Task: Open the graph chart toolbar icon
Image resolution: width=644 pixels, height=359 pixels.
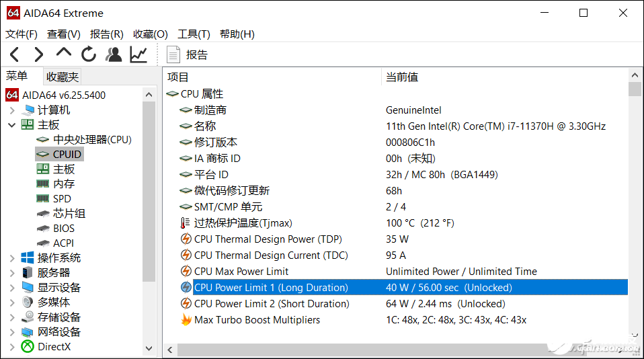Action: (x=138, y=54)
